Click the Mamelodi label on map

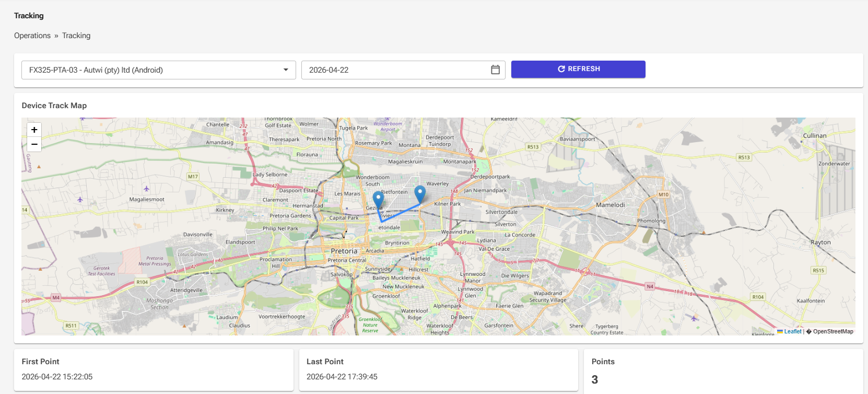(611, 205)
